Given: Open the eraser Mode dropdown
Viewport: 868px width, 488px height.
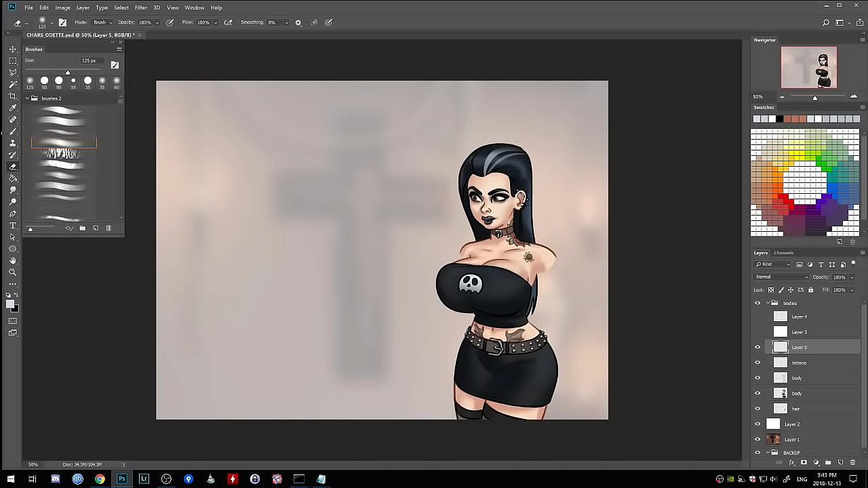Looking at the screenshot, I should click(x=102, y=22).
